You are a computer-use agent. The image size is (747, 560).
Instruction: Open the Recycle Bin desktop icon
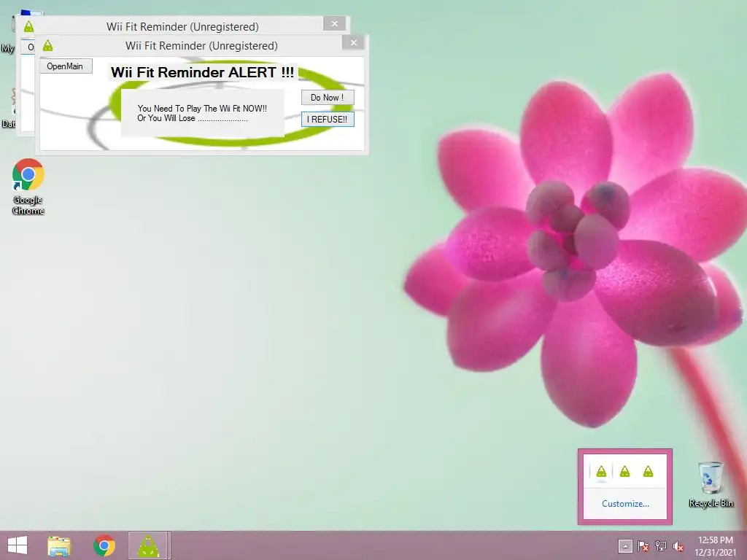711,484
